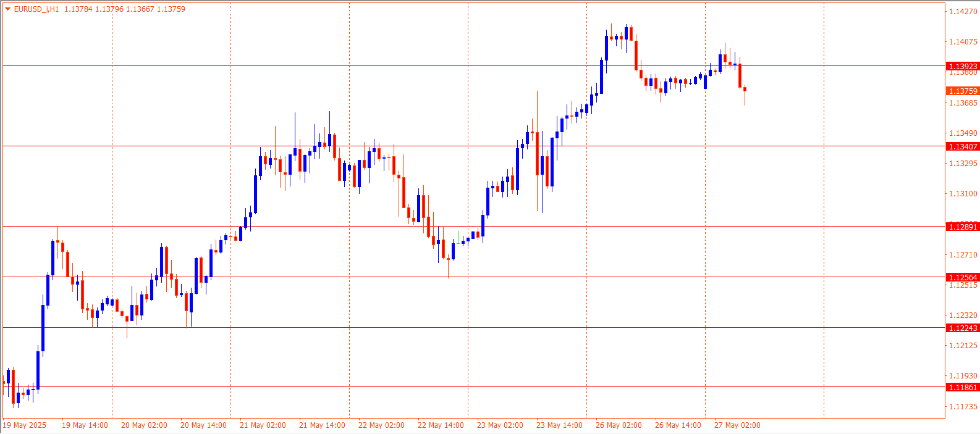980x434 pixels.
Task: Select the 1.13923 horizontal line price label
Action: [963, 66]
